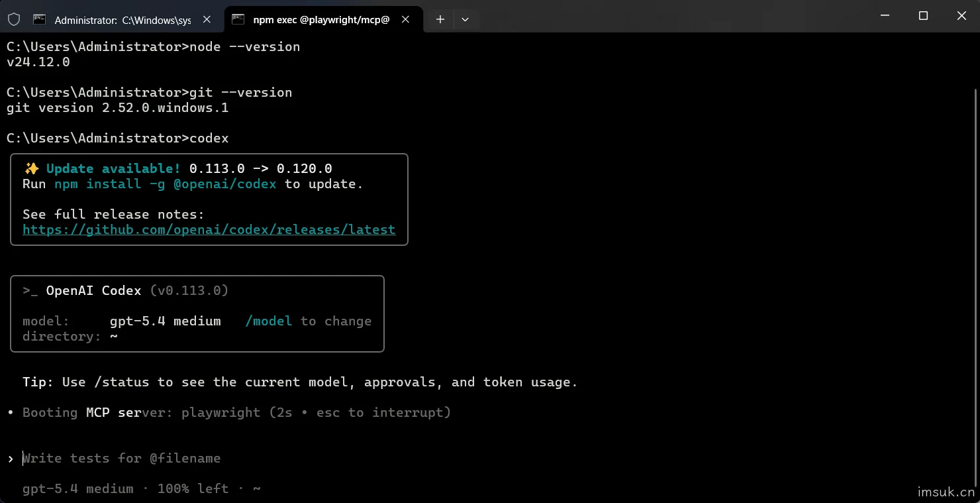The image size is (980, 503).
Task: Maximize the terminal window
Action: click(x=923, y=16)
